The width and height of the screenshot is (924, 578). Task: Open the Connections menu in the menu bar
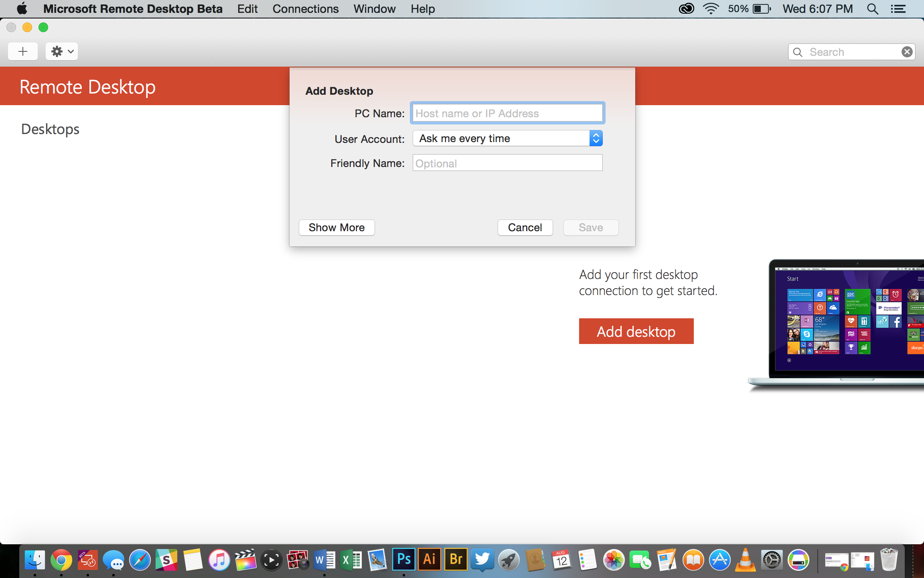pos(305,9)
